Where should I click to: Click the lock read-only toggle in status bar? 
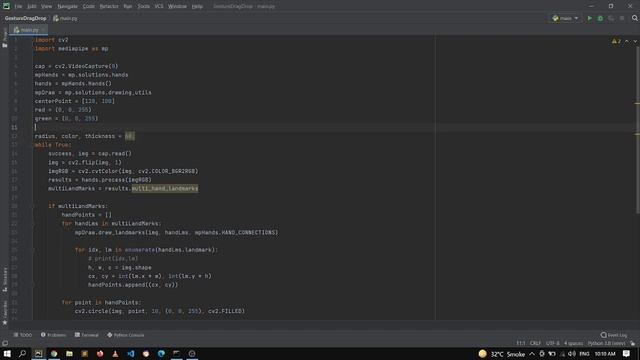pos(633,343)
